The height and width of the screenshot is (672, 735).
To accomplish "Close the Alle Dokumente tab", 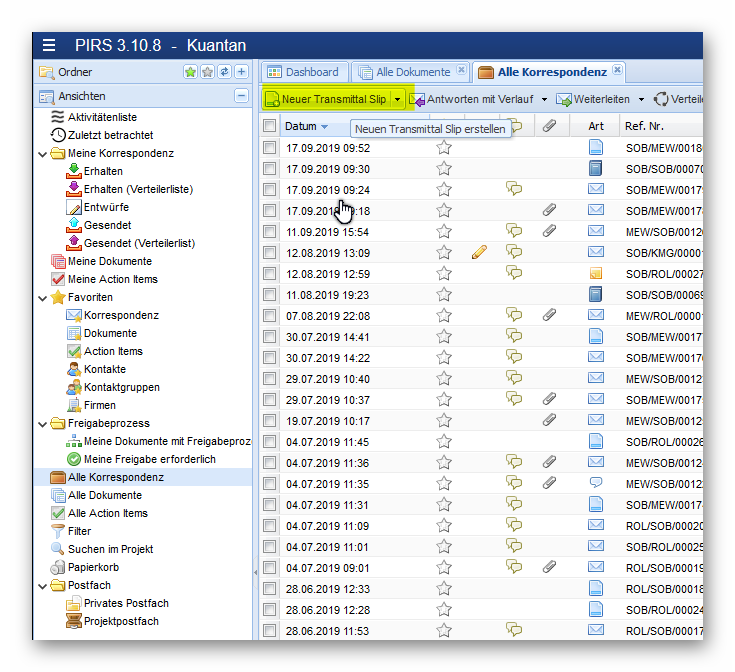I will (461, 71).
